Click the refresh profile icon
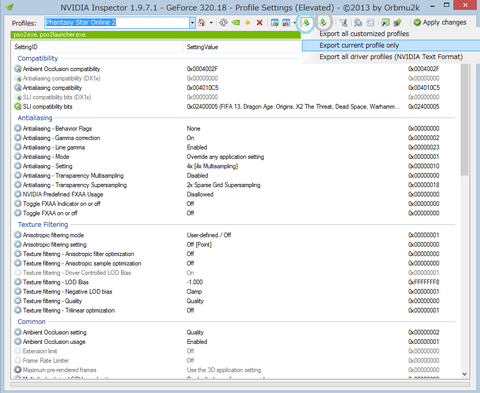The height and width of the screenshot is (393, 480). pos(223,23)
